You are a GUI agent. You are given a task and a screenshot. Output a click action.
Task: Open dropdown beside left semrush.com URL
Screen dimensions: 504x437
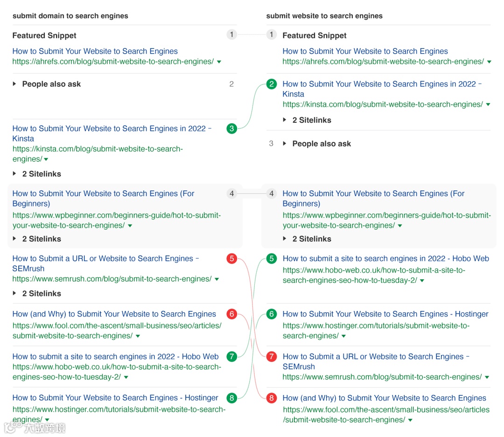coord(217,279)
